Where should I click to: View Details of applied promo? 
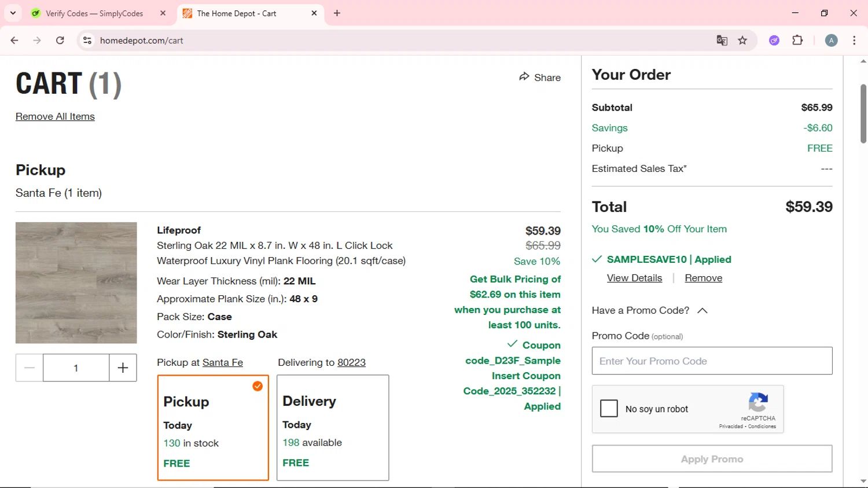[634, 278]
